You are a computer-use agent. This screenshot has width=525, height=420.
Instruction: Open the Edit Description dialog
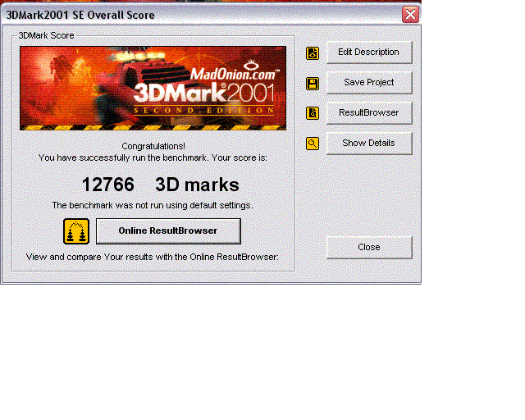369,52
